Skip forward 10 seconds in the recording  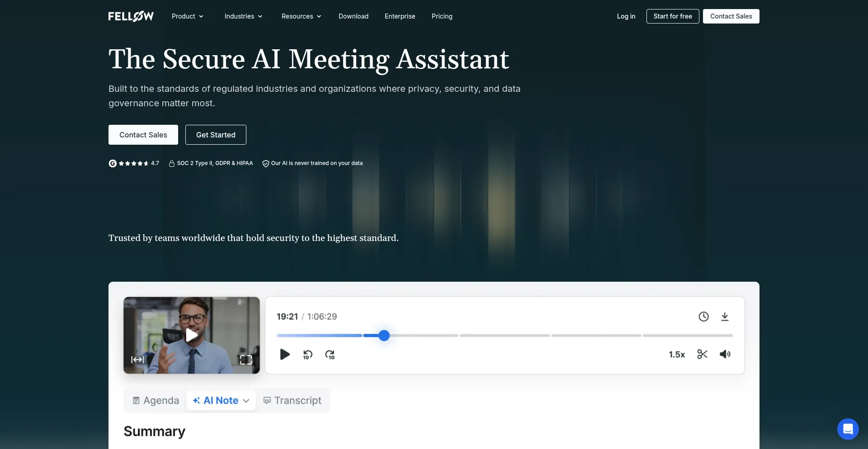330,354
